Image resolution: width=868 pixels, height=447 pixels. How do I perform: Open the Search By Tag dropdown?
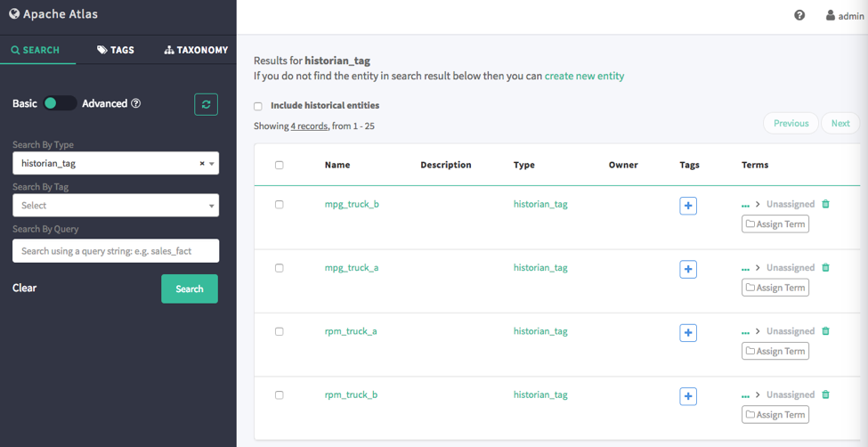coord(116,206)
